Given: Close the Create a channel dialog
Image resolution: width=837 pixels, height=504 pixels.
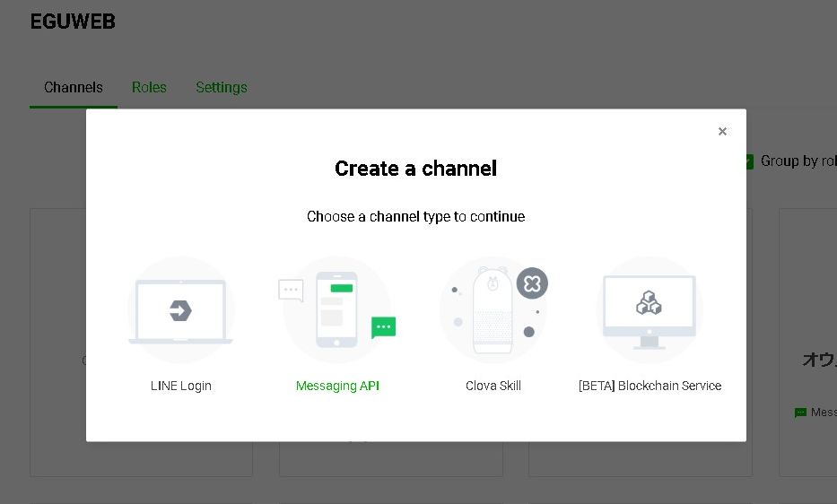Looking at the screenshot, I should click(x=722, y=131).
